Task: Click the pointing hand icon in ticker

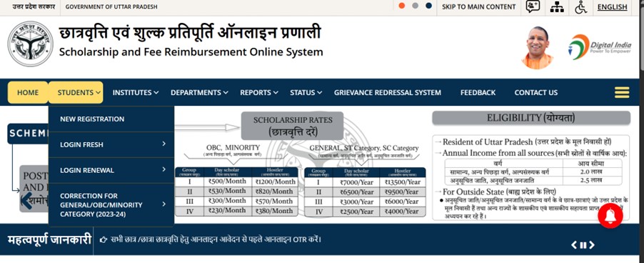Action: tap(104, 239)
